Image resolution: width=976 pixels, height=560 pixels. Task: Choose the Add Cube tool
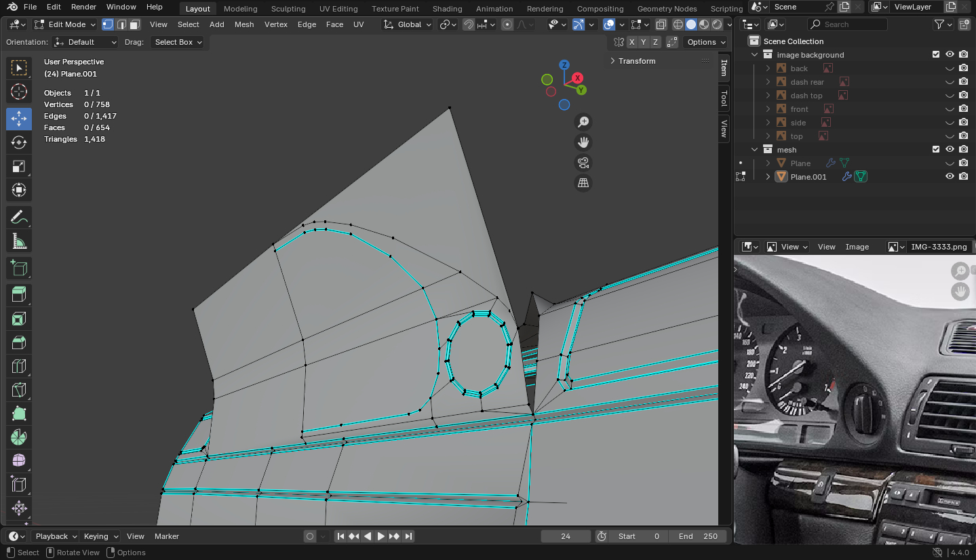click(19, 268)
